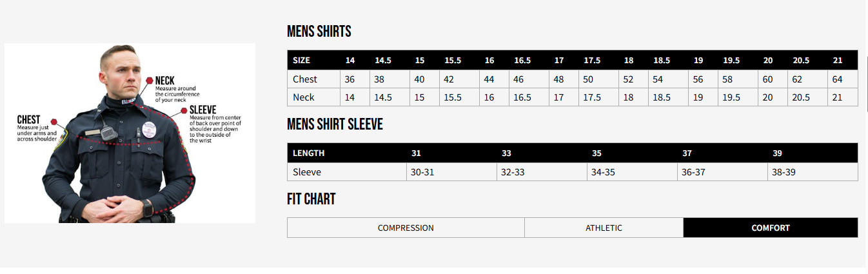Click the red NECK hexagon marker
This screenshot has width=868, height=274.
[x=150, y=81]
